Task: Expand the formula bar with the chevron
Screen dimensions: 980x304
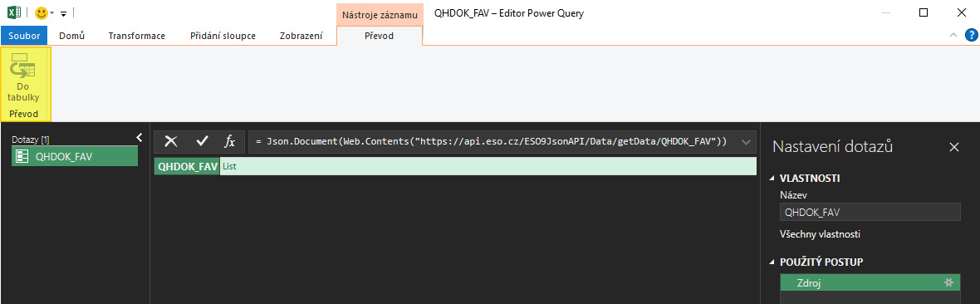Action: pos(746,142)
